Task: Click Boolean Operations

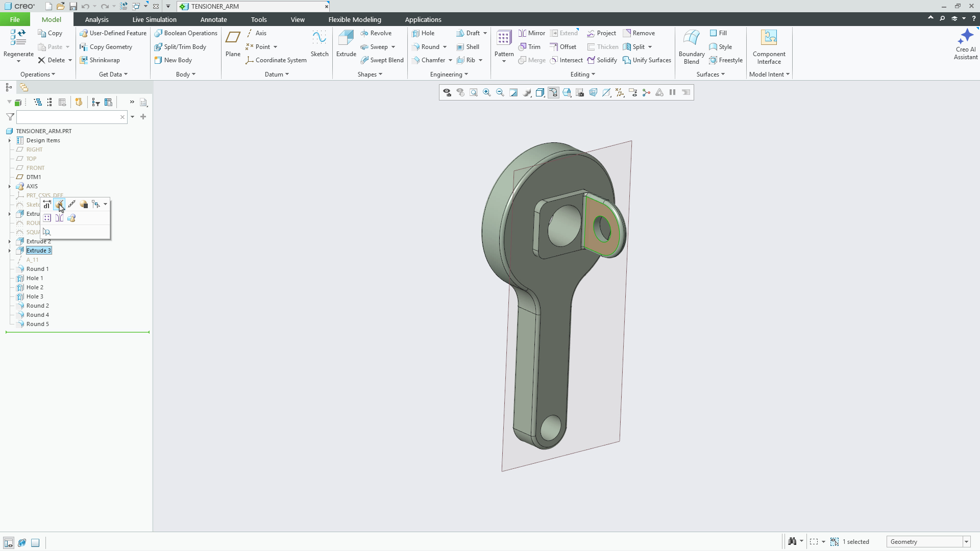Action: click(186, 33)
